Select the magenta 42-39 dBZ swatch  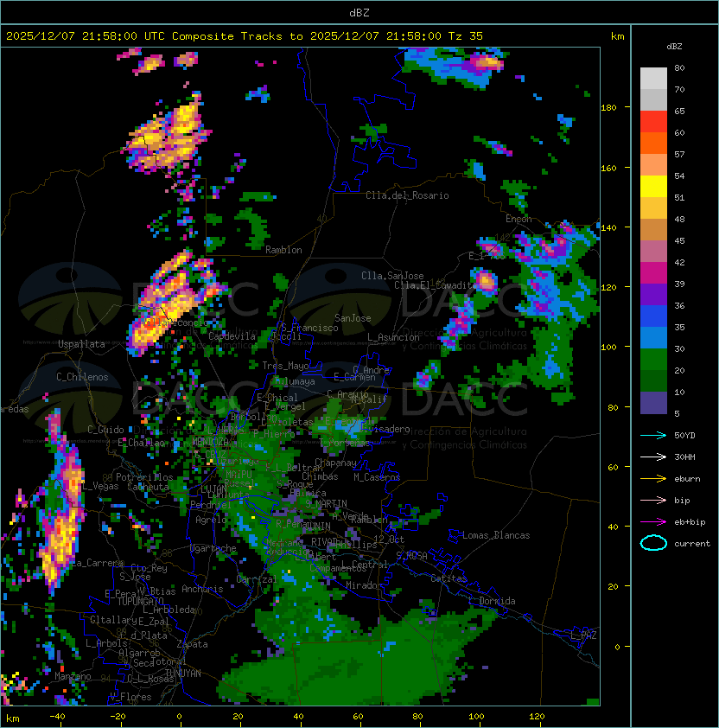tap(653, 273)
